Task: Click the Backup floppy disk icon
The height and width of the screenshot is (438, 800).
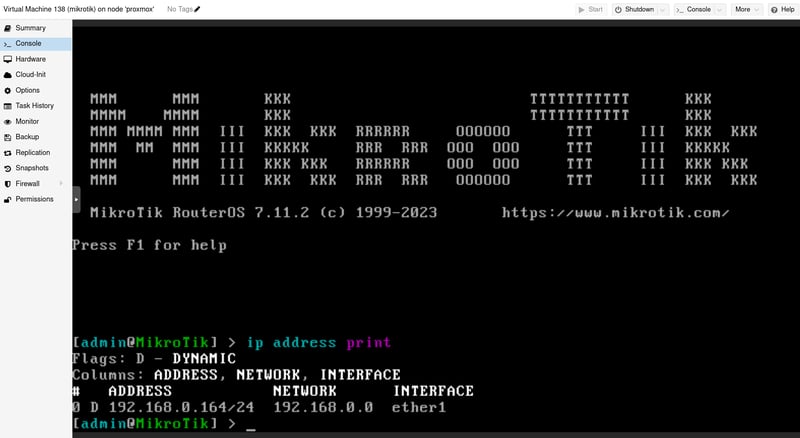Action: pyautogui.click(x=8, y=137)
